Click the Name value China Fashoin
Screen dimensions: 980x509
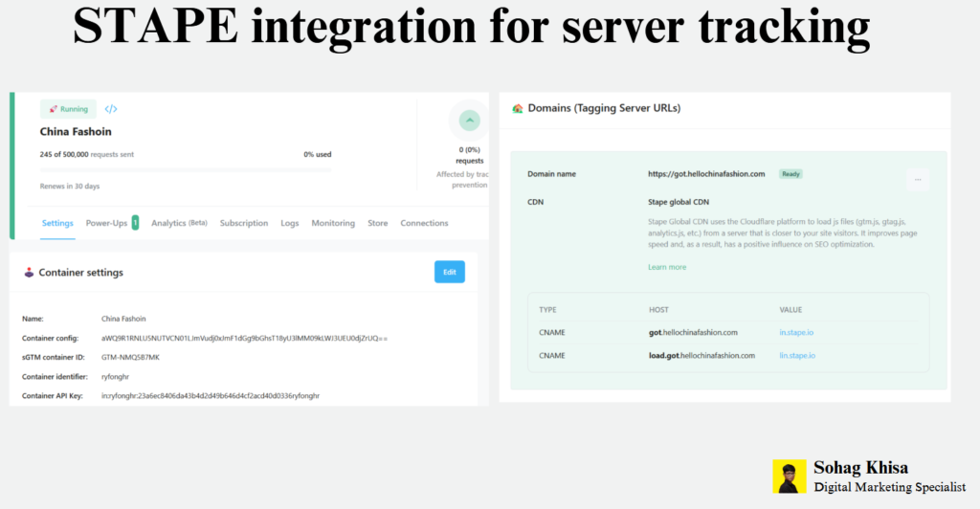point(123,319)
